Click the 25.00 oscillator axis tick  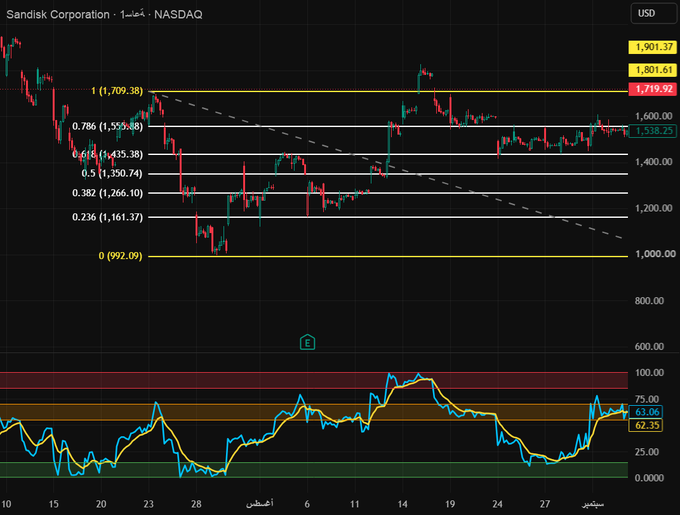tap(647, 452)
